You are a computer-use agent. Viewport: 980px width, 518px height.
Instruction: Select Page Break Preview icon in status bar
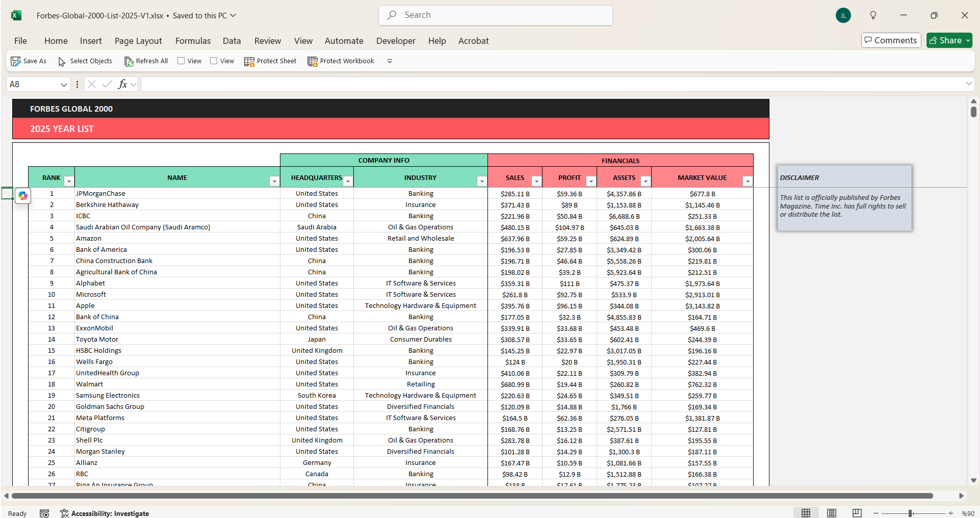click(857, 513)
